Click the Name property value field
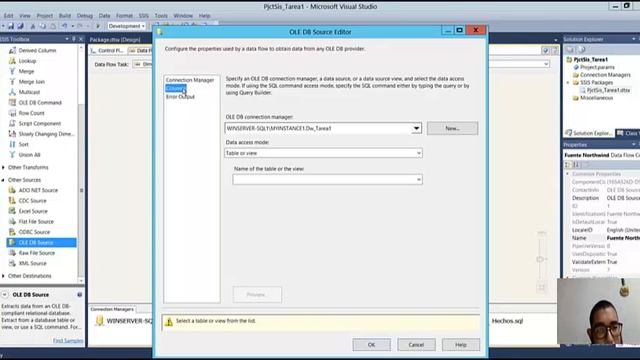This screenshot has width=640, height=360. click(x=623, y=238)
